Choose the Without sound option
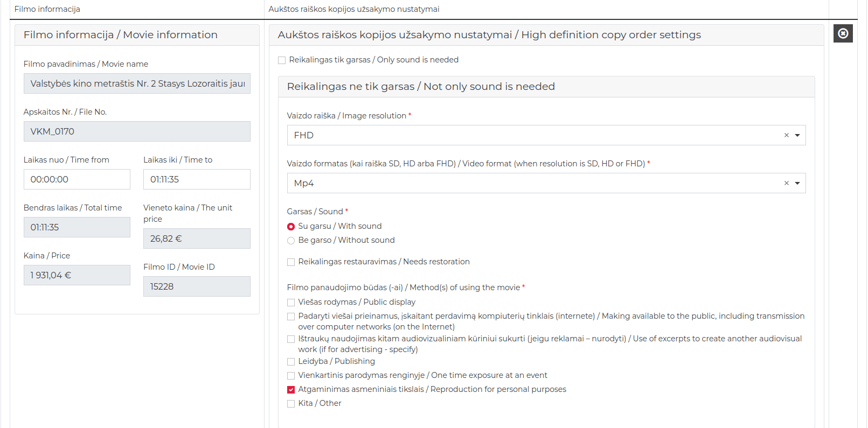This screenshot has width=868, height=428. click(291, 241)
